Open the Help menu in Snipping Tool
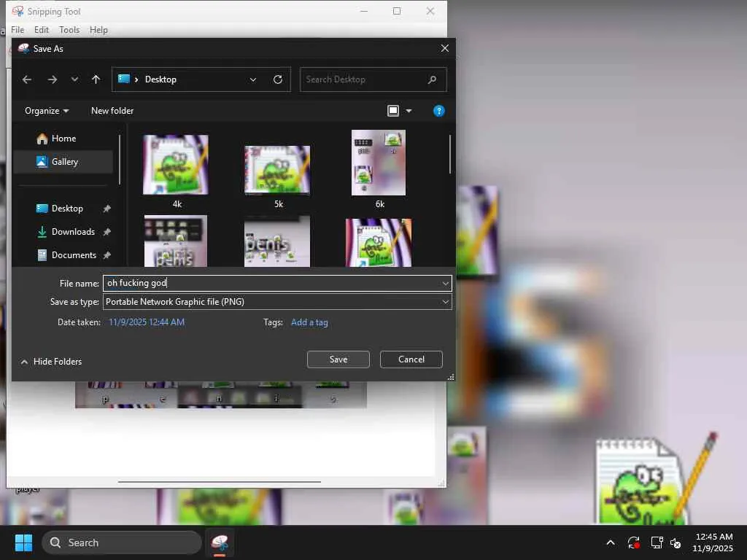The height and width of the screenshot is (560, 747). [x=98, y=30]
